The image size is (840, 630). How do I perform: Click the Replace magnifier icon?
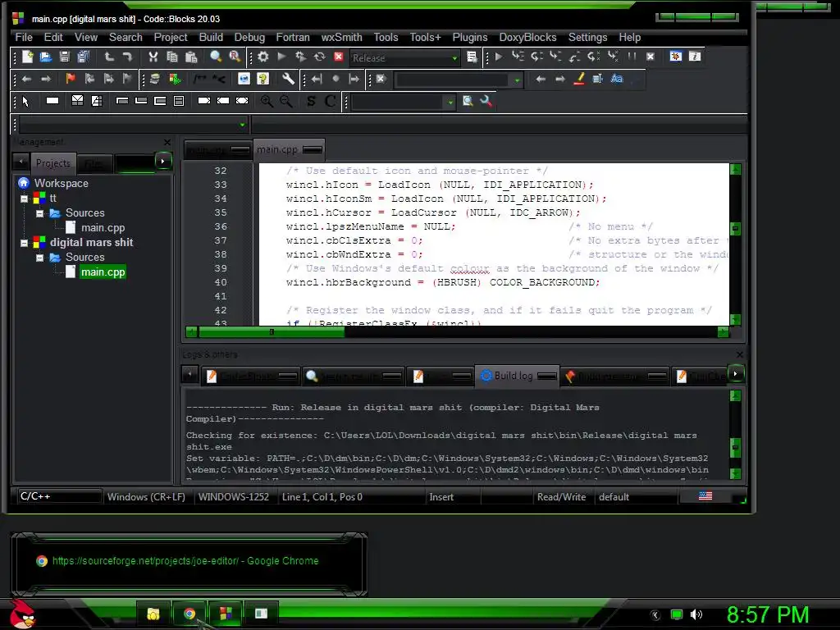tap(235, 57)
